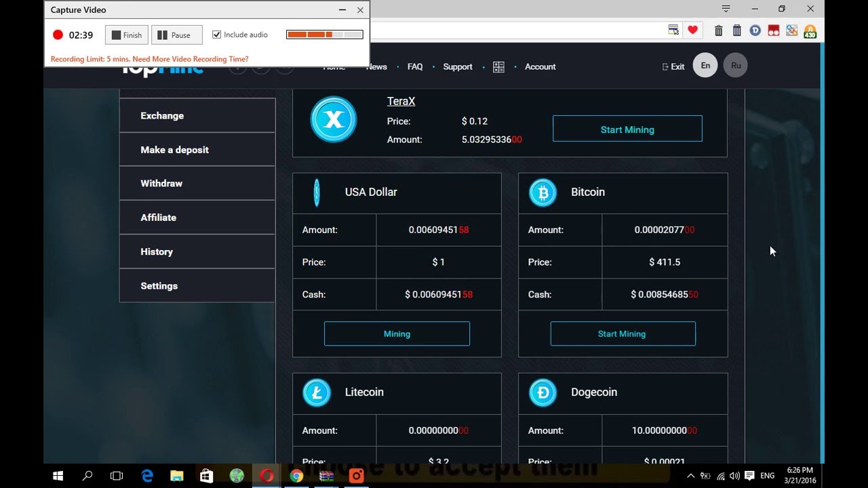Click the TeraX coin logo

point(334,119)
